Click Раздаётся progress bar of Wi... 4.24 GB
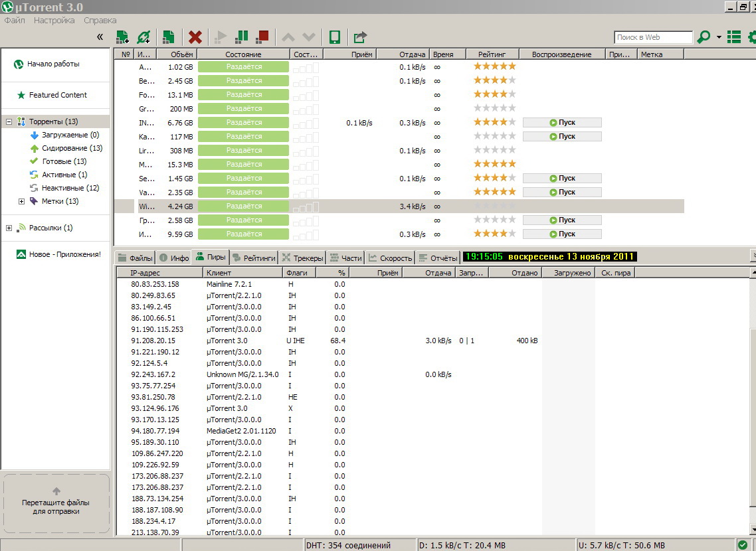The width and height of the screenshot is (756, 551). 244,206
